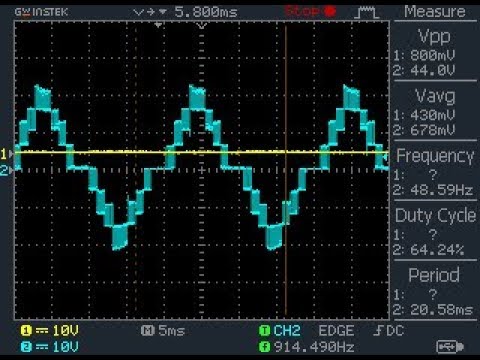Select the Duty Cycle measurement item
Viewport: 480px width, 360px height.
coord(435,215)
